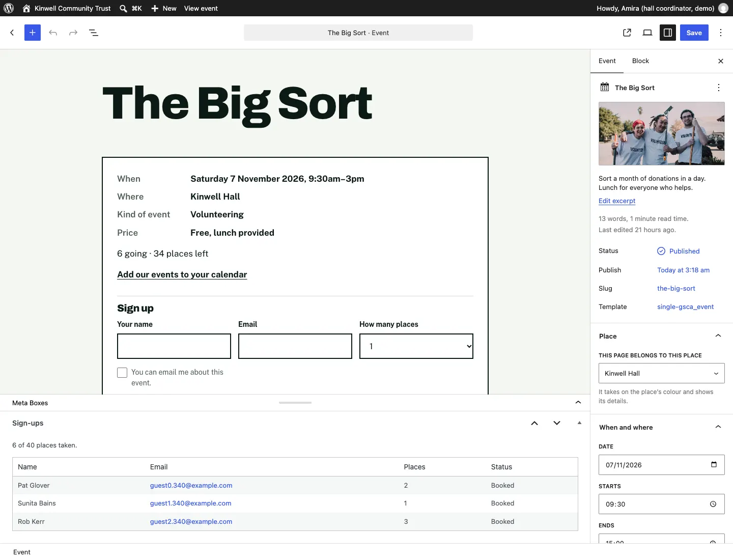Open the Published status setting
This screenshot has width=733, height=560.
[x=679, y=251]
